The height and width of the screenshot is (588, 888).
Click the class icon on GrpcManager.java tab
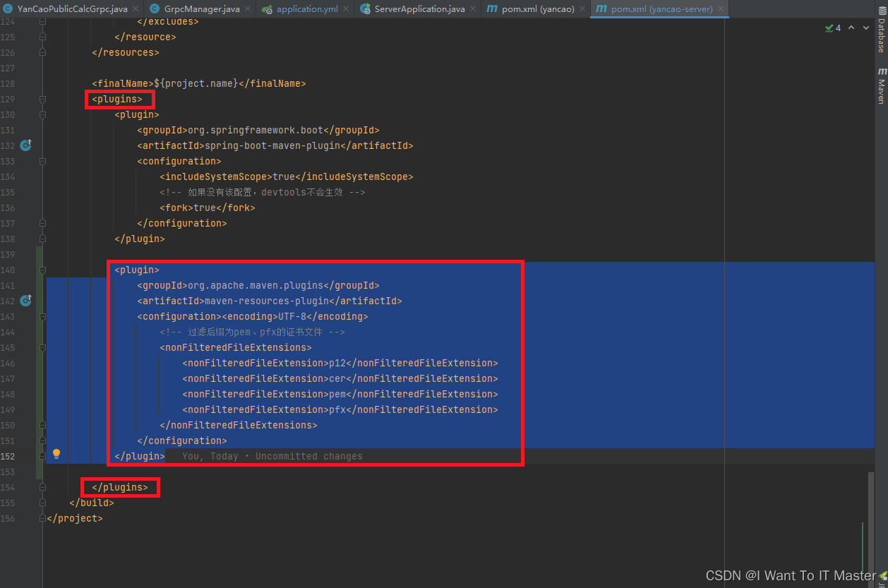(154, 9)
